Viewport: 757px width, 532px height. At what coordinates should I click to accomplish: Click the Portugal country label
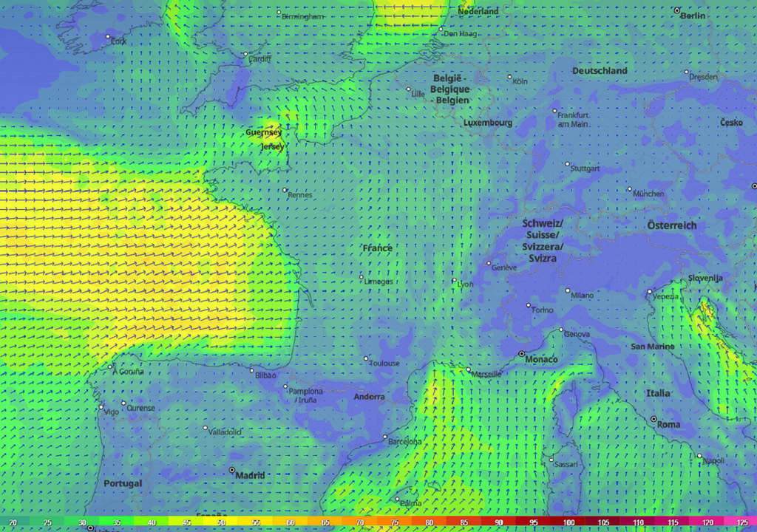(x=123, y=483)
